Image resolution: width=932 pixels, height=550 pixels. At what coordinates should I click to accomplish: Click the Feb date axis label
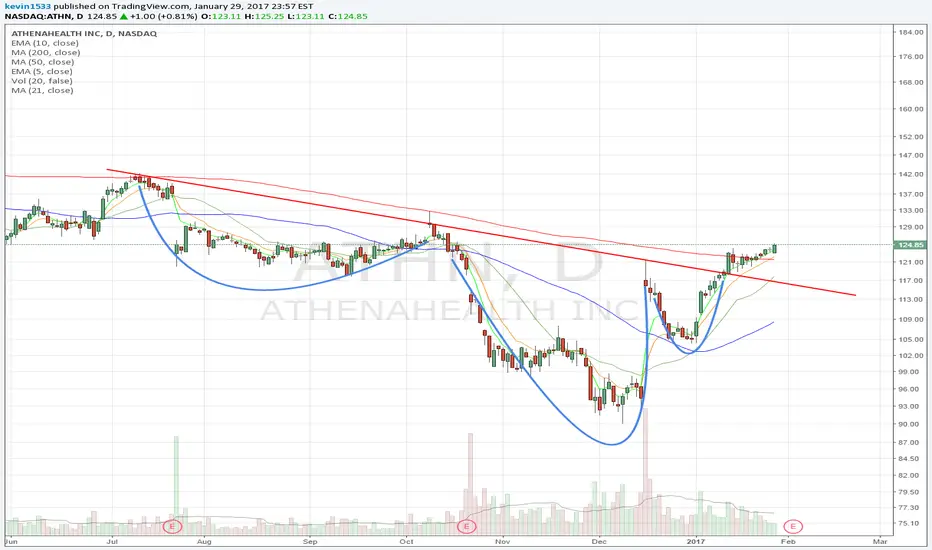788,542
